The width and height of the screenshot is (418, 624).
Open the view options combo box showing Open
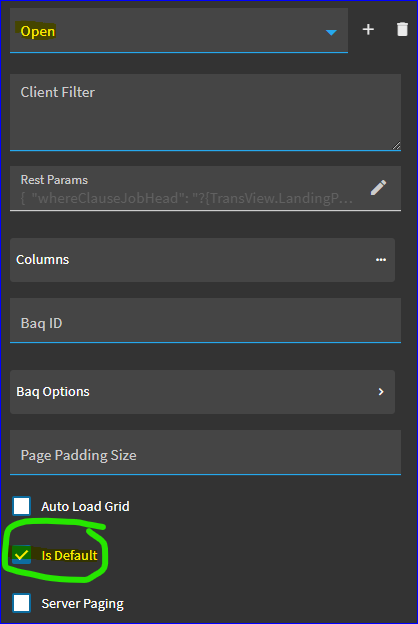(x=179, y=31)
